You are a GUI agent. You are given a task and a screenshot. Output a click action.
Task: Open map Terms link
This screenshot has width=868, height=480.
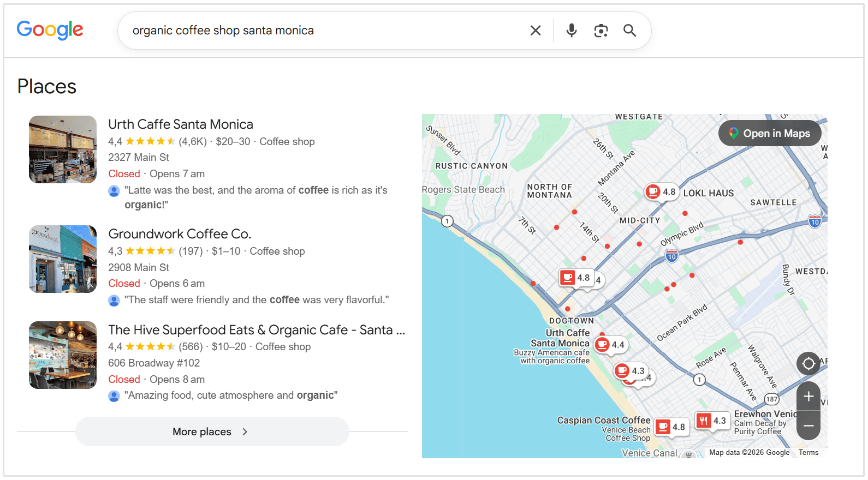(x=808, y=452)
